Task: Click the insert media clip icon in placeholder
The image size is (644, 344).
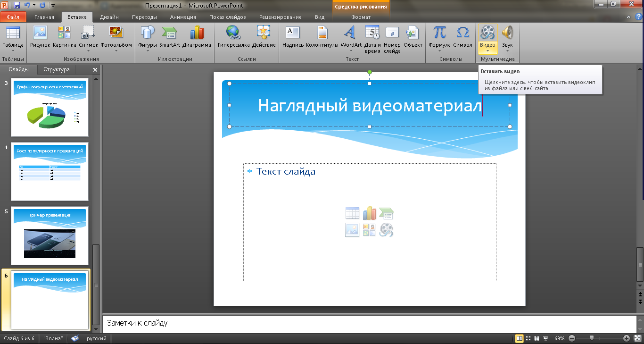Action: (x=386, y=230)
